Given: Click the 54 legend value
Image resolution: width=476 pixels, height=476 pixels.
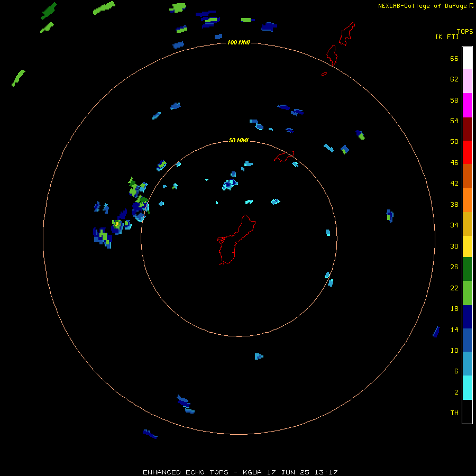Looking at the screenshot, I should coord(454,121).
